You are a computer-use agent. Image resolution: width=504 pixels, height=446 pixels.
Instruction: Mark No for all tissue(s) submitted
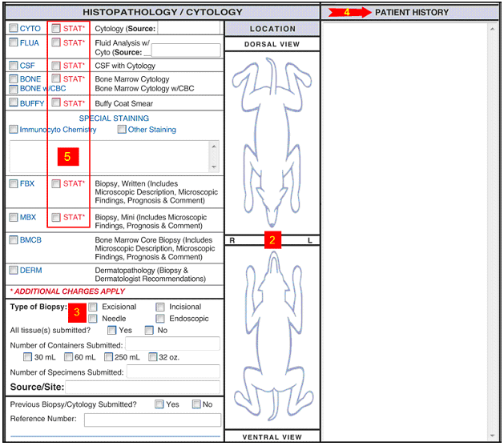[150, 330]
